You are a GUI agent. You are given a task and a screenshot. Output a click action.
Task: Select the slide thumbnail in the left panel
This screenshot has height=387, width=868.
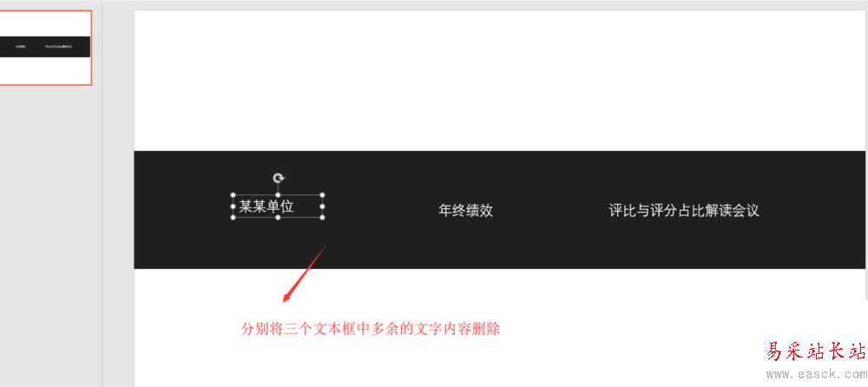click(x=45, y=48)
